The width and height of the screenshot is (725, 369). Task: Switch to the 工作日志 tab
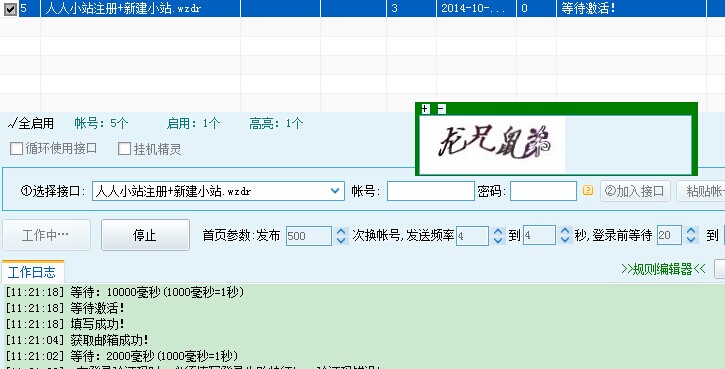[x=32, y=272]
